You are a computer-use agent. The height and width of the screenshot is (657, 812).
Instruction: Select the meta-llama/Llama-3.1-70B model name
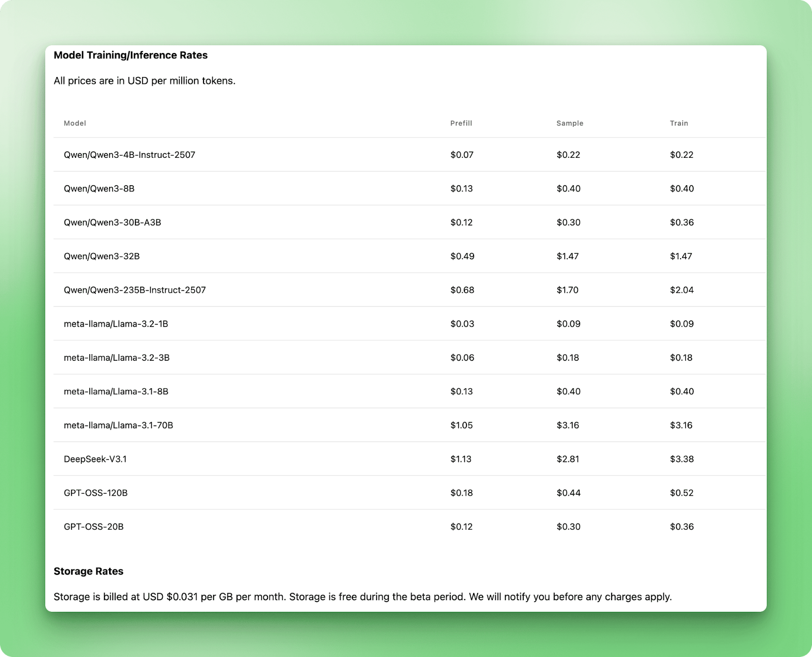[x=119, y=425]
